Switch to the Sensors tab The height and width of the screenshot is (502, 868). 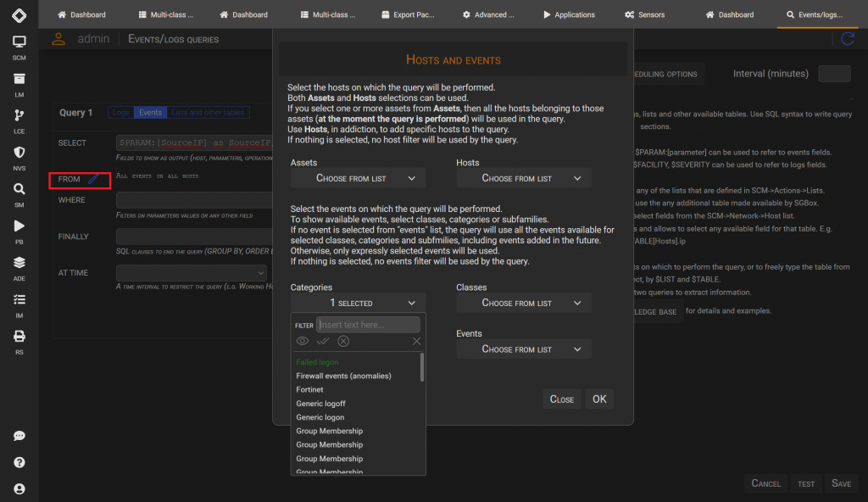(645, 14)
